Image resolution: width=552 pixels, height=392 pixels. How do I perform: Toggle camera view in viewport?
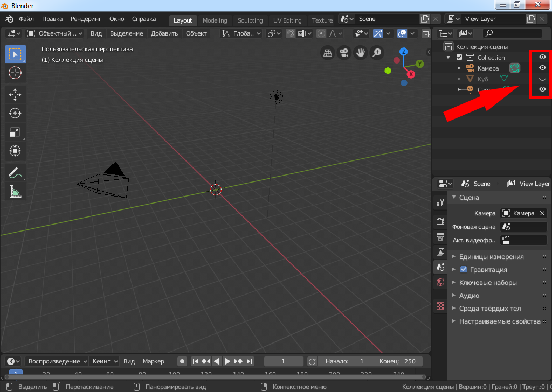343,52
